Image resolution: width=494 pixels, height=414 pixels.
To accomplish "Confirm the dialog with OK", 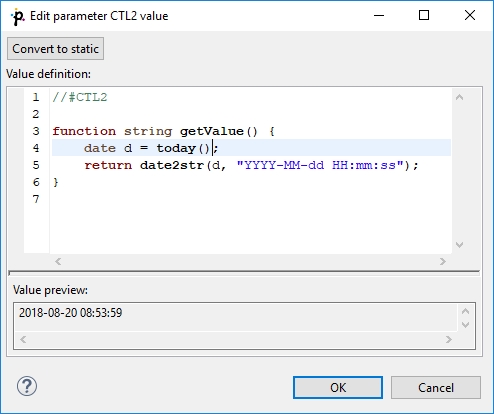I will (x=338, y=387).
